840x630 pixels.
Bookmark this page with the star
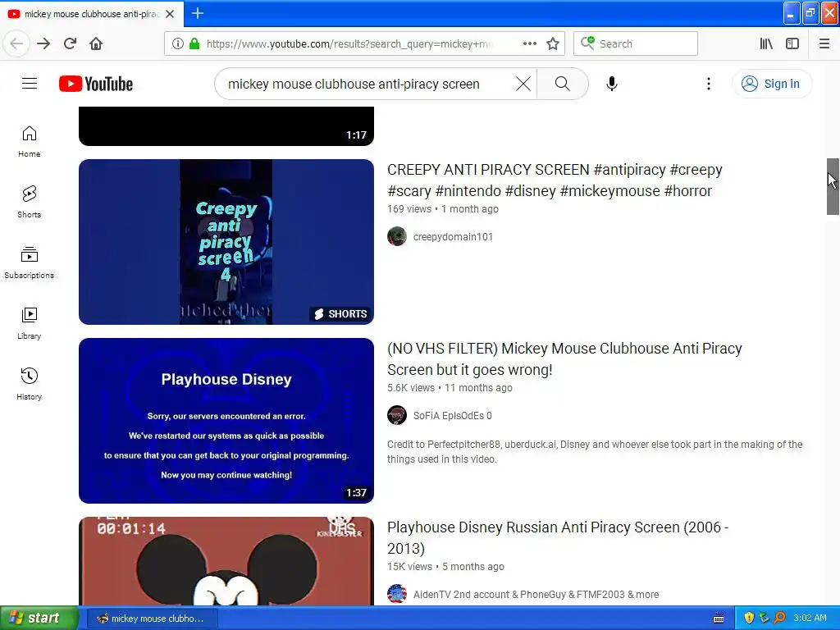pyautogui.click(x=553, y=43)
